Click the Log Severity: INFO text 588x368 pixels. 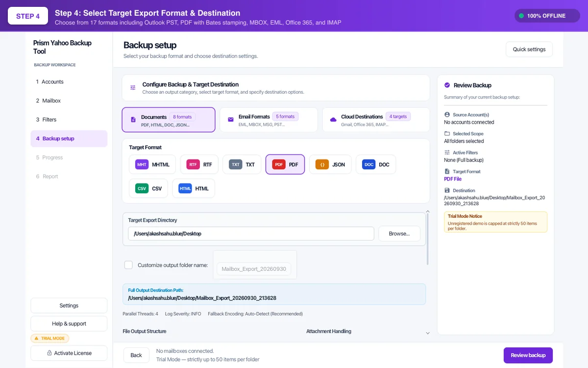point(183,314)
